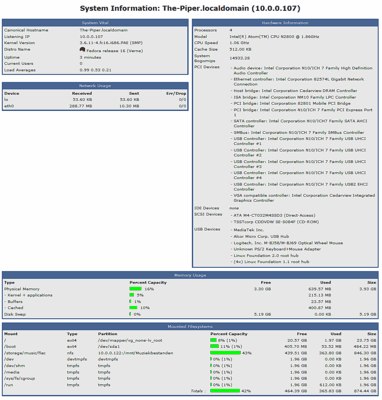
Task: Click the SMBus Controller entry
Action: [x=299, y=132]
